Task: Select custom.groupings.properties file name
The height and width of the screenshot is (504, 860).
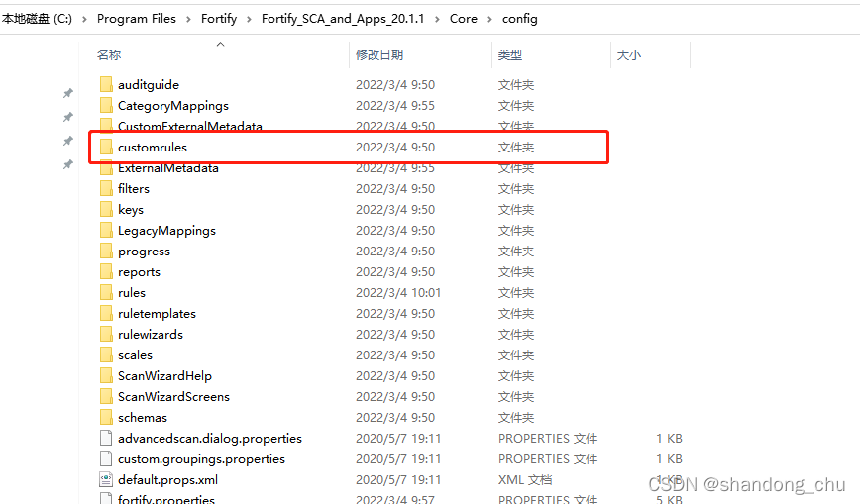Action: click(201, 459)
